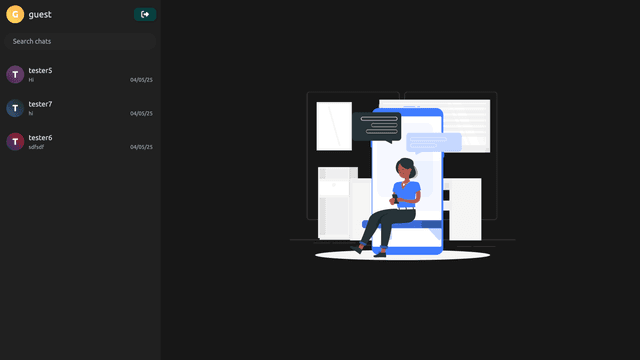The height and width of the screenshot is (360, 640).
Task: Click the 04/05/25 date beside tester5
Action: 141,80
